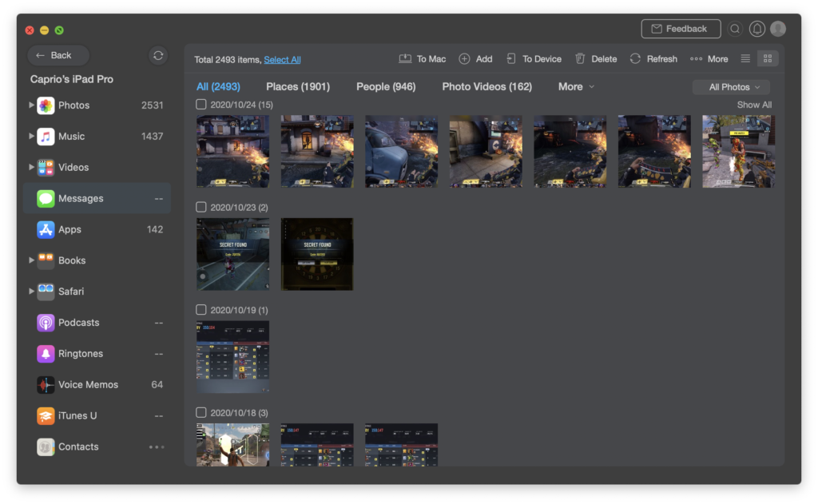Switch to the Places (1901) tab
This screenshot has height=504, width=818.
(298, 86)
